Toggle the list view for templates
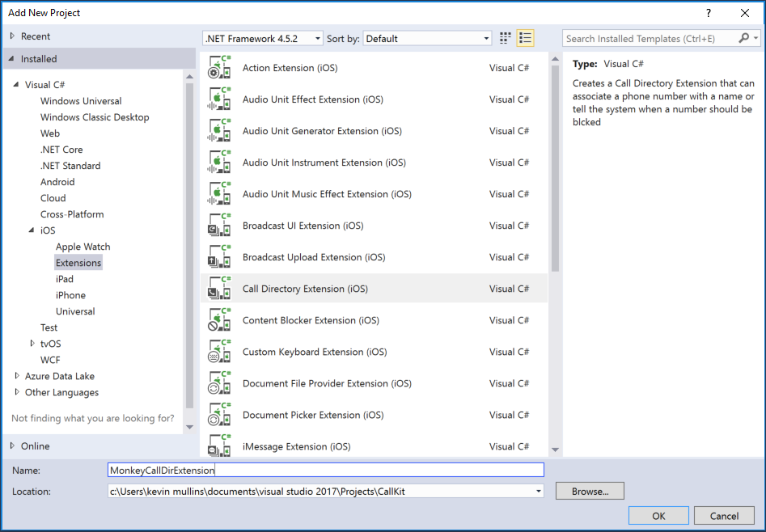This screenshot has height=532, width=766. point(524,37)
